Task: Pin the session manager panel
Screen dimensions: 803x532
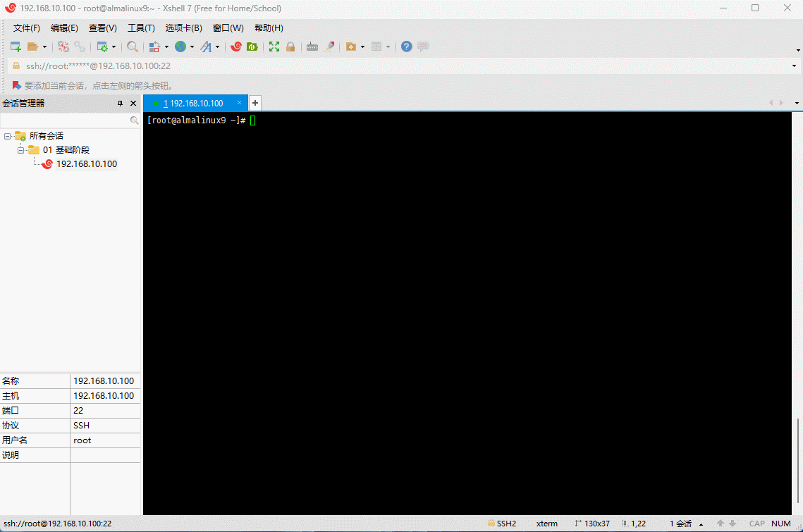Action: 120,104
